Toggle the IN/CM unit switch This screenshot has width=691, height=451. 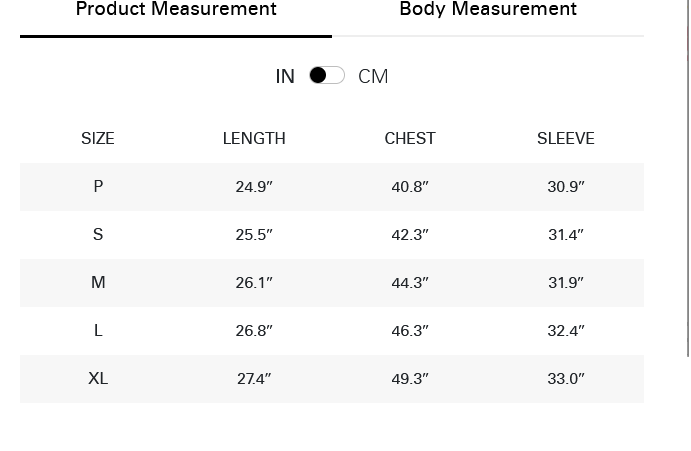[x=327, y=75]
